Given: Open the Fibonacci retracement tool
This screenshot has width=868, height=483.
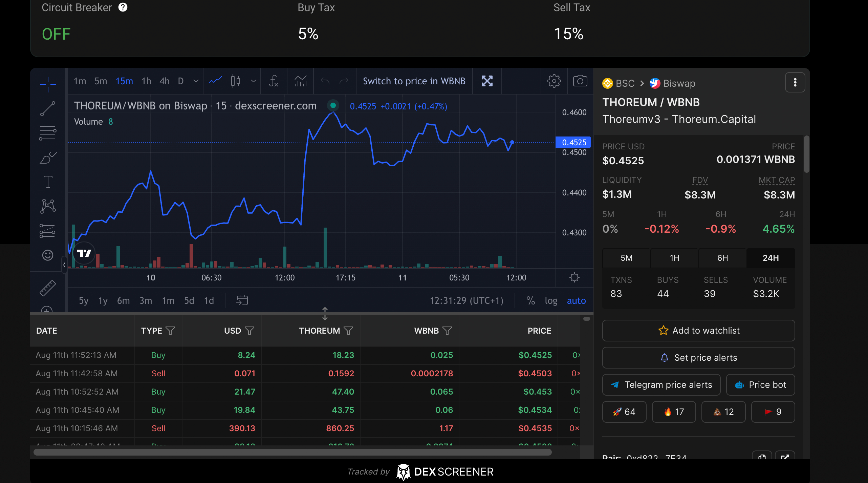Looking at the screenshot, I should point(48,133).
